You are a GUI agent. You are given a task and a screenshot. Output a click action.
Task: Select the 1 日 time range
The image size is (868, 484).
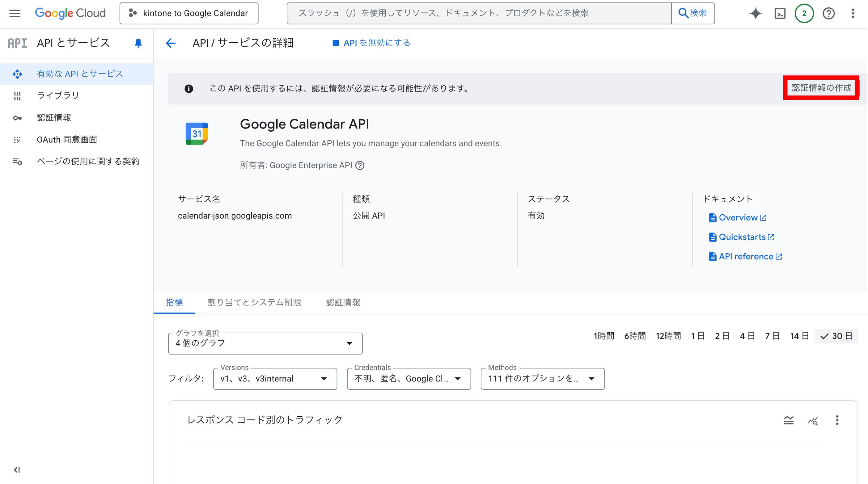click(x=698, y=336)
